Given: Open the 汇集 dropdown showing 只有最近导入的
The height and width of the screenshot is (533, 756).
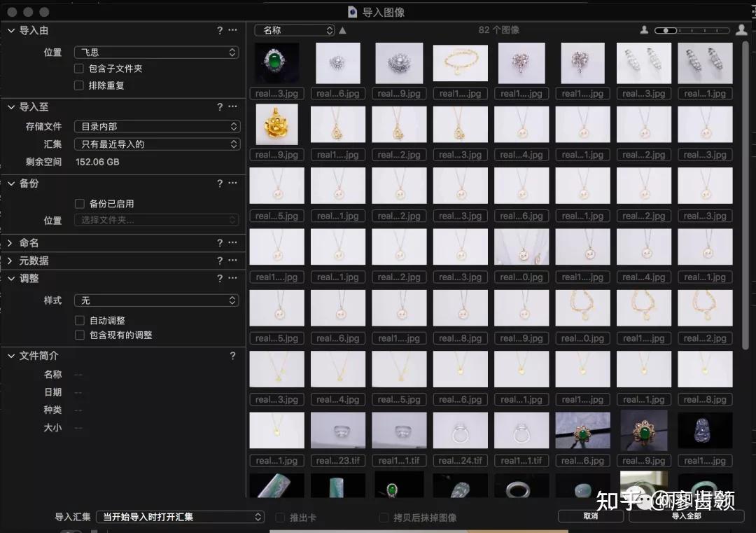Looking at the screenshot, I should click(156, 144).
